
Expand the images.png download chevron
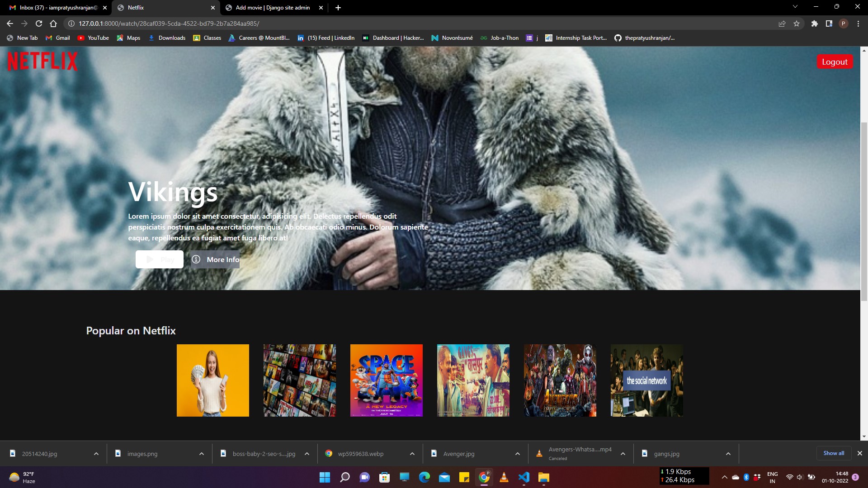click(x=201, y=453)
